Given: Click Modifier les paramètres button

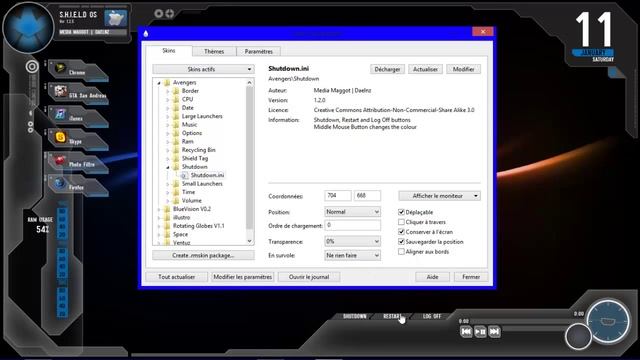Looking at the screenshot, I should 242,277.
